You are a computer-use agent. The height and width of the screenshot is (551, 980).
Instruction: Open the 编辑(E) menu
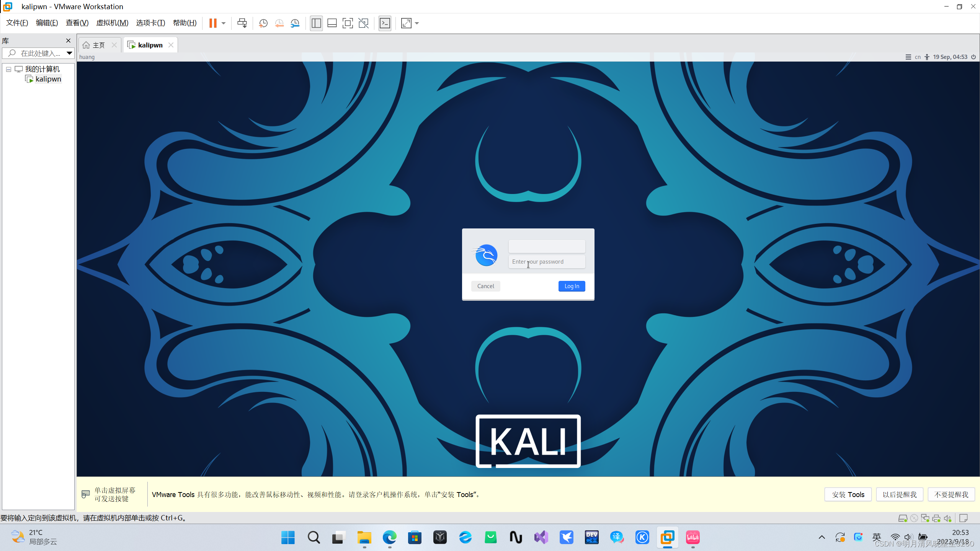pos(47,23)
